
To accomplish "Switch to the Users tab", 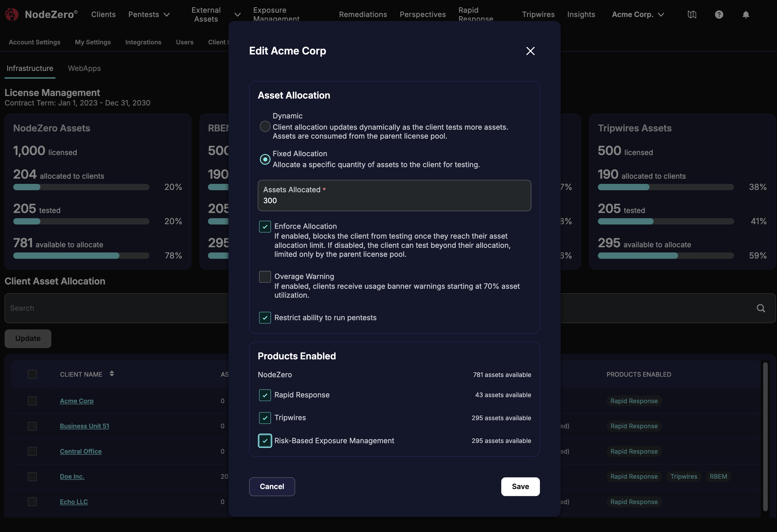I will click(185, 42).
